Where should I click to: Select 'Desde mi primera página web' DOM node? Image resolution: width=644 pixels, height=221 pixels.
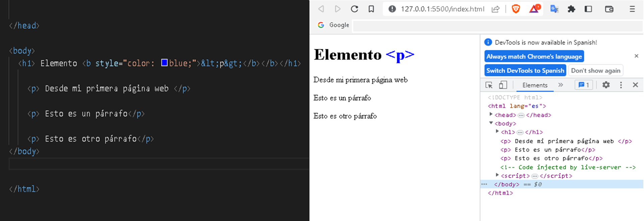(566, 141)
